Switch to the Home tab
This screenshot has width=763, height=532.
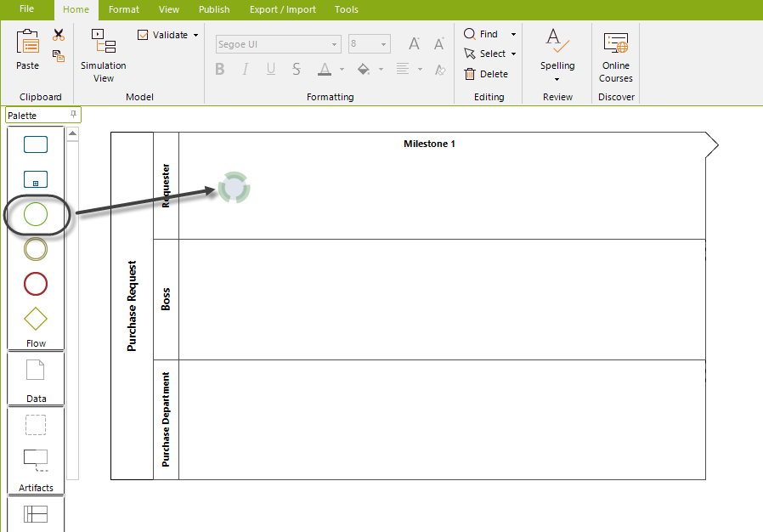pyautogui.click(x=76, y=9)
